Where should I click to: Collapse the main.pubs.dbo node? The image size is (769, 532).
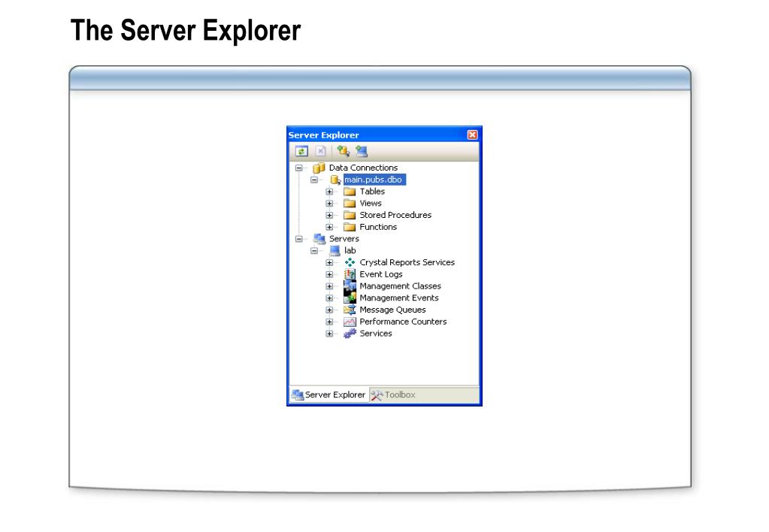314,180
